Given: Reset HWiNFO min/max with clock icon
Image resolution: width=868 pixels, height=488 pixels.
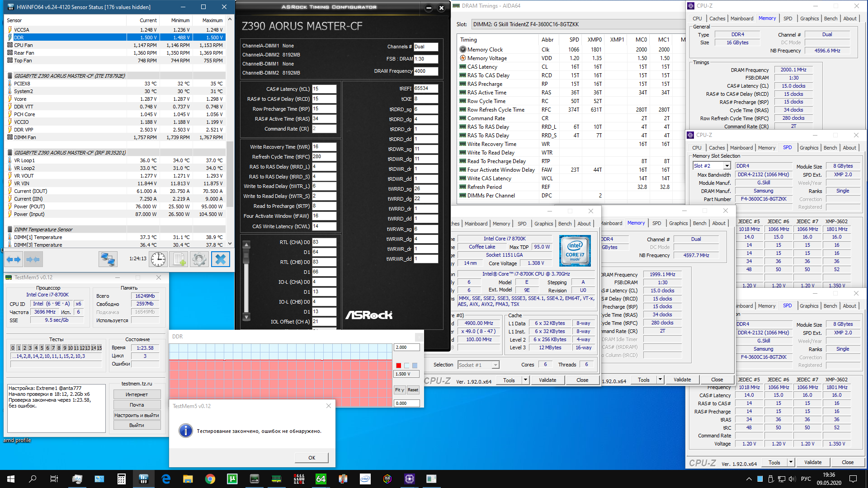Looking at the screenshot, I should [x=158, y=259].
